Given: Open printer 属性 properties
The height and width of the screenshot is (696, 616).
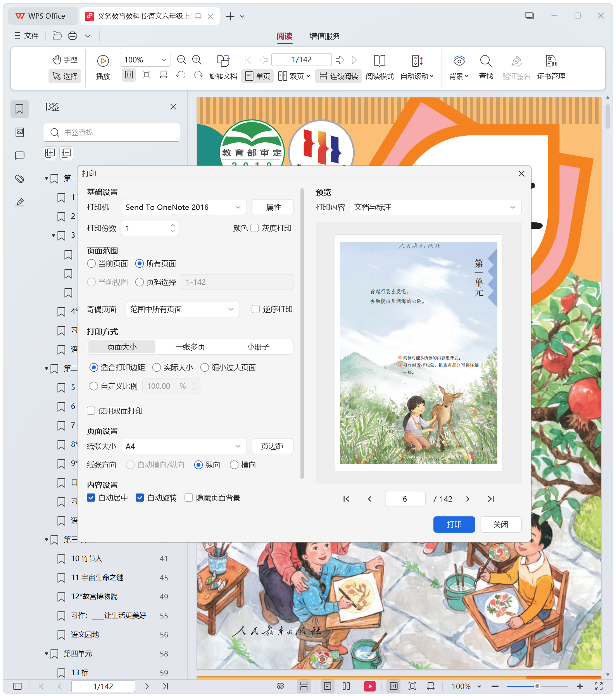Looking at the screenshot, I should [273, 207].
